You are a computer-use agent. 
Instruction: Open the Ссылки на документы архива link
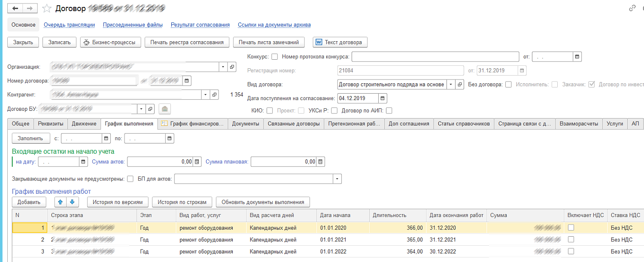pyautogui.click(x=274, y=25)
